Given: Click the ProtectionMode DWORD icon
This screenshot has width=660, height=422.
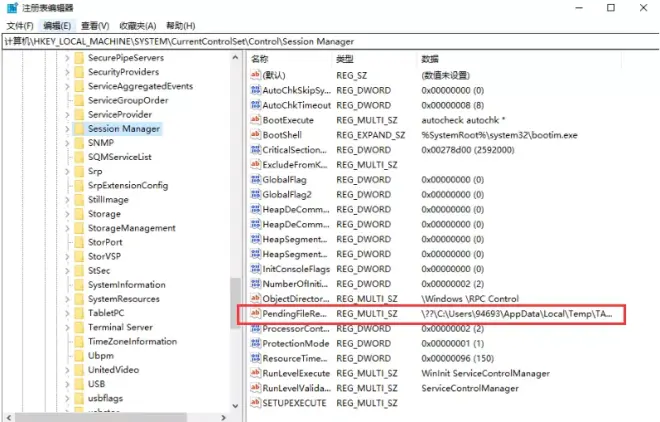Looking at the screenshot, I should [x=255, y=343].
